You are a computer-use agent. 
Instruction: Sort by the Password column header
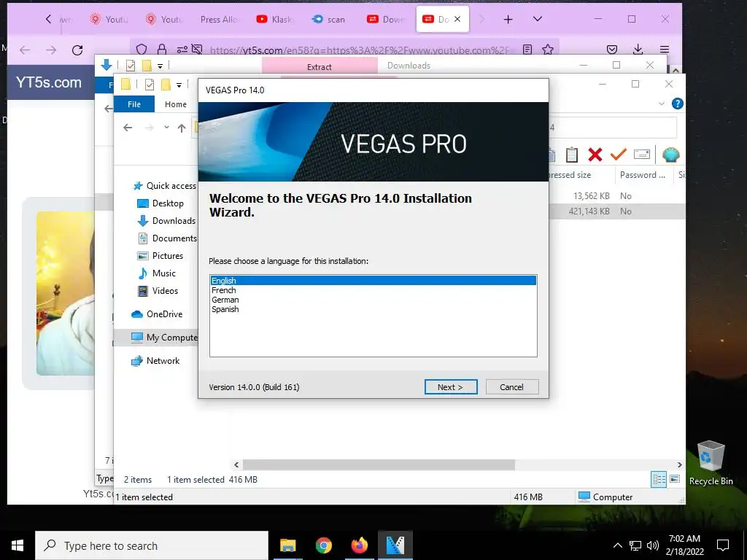click(x=642, y=175)
